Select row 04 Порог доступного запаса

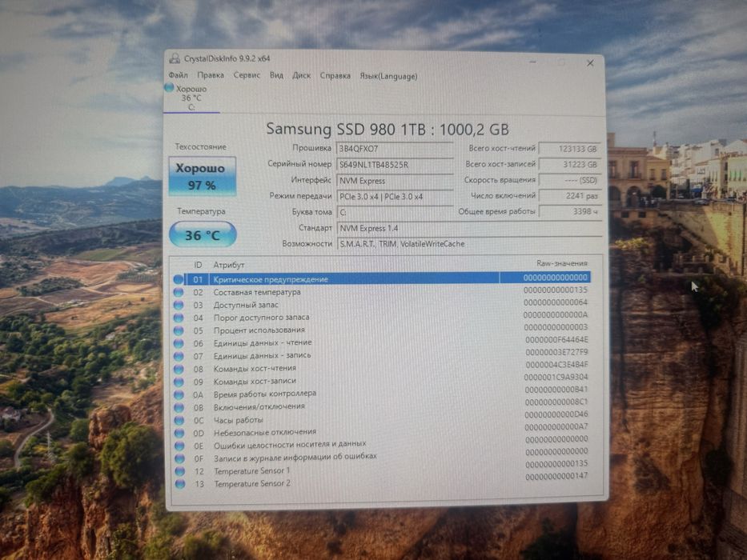coord(381,317)
